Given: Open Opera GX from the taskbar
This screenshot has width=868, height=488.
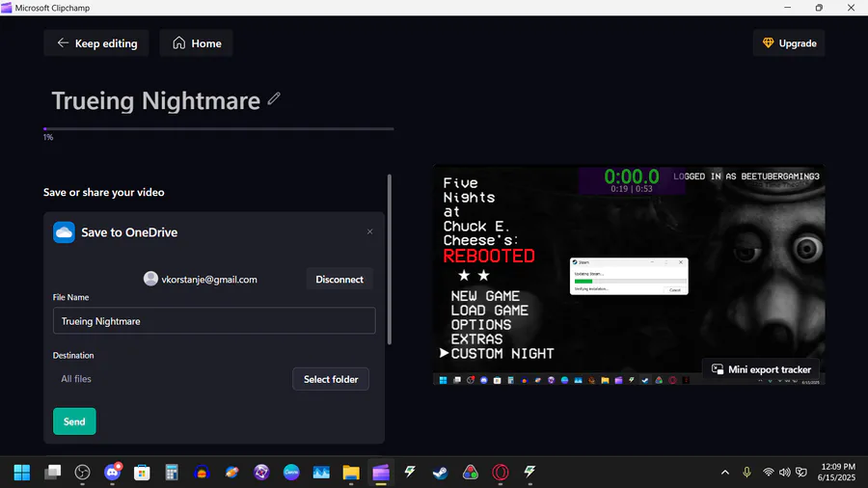Looking at the screenshot, I should pos(501,472).
